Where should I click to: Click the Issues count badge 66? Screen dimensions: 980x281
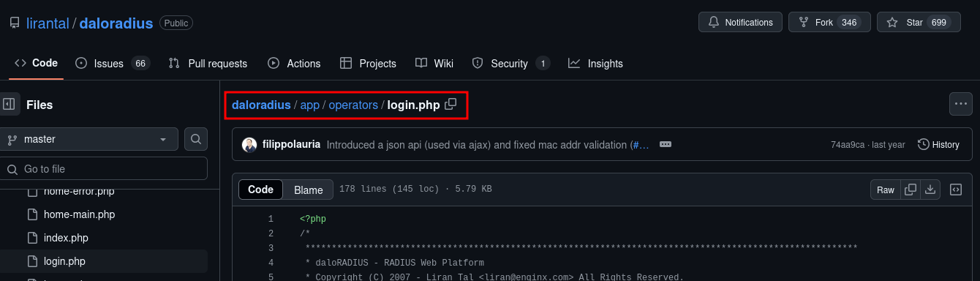pyautogui.click(x=140, y=64)
